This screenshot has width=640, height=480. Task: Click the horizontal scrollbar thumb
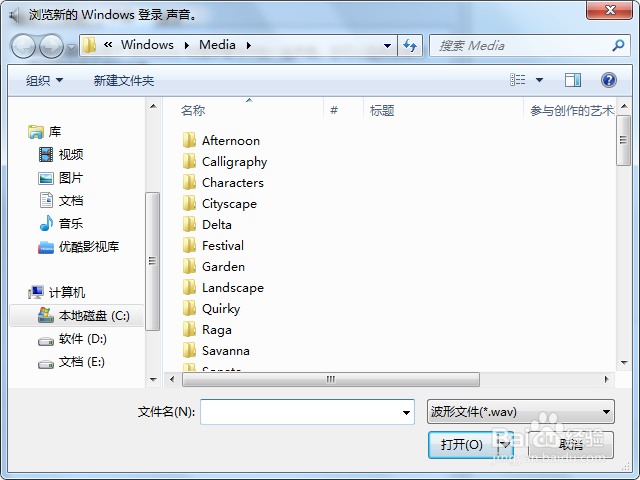click(331, 379)
